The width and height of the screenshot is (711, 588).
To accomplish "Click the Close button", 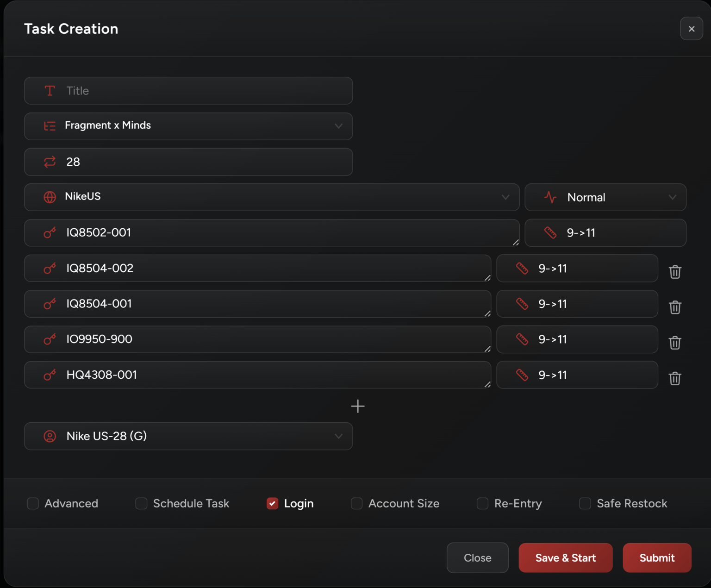I will (x=477, y=558).
